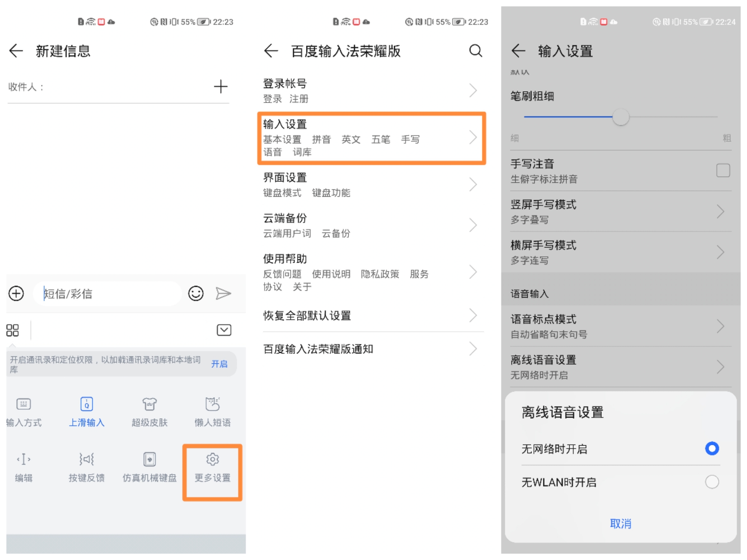747x560 pixels.
Task: Open 仿真机械键盘 option
Action: pos(149,467)
